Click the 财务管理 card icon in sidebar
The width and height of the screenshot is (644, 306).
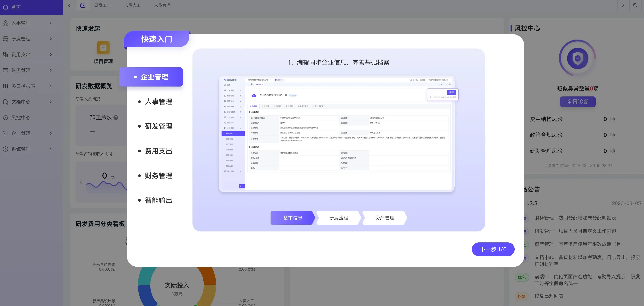[5, 70]
